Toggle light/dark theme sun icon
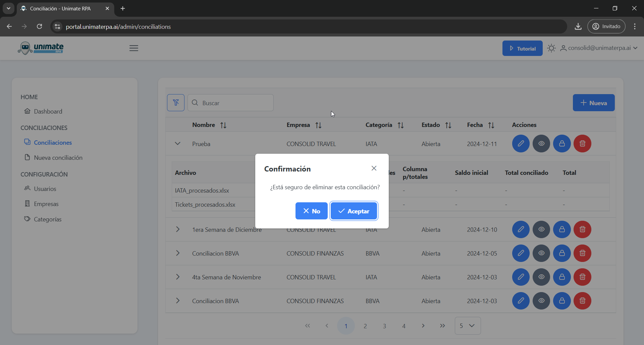 tap(551, 48)
